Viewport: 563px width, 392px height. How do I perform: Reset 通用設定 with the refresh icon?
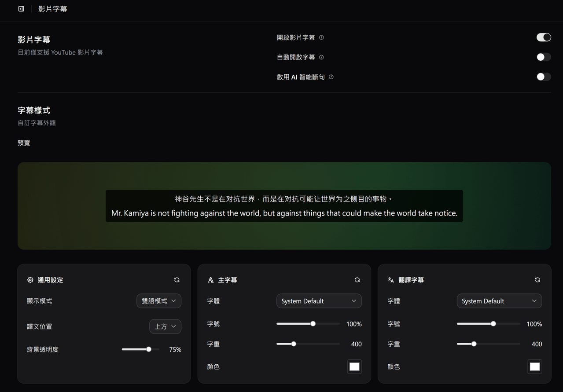(x=177, y=280)
